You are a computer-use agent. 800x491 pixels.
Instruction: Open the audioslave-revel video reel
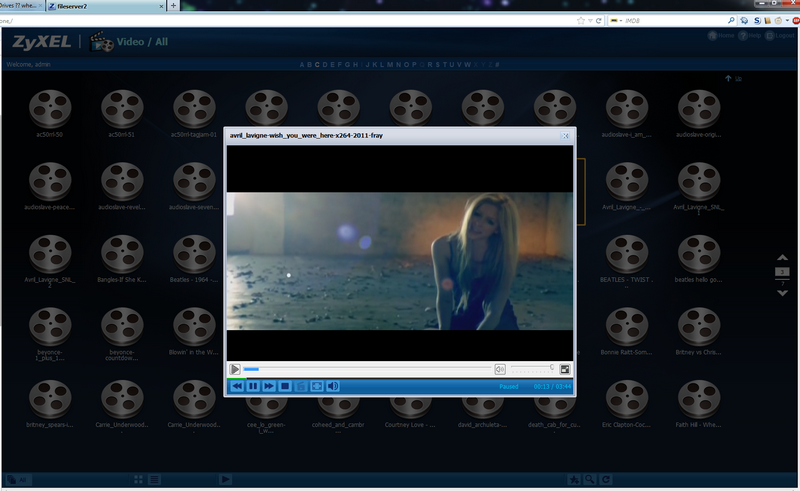(x=121, y=182)
